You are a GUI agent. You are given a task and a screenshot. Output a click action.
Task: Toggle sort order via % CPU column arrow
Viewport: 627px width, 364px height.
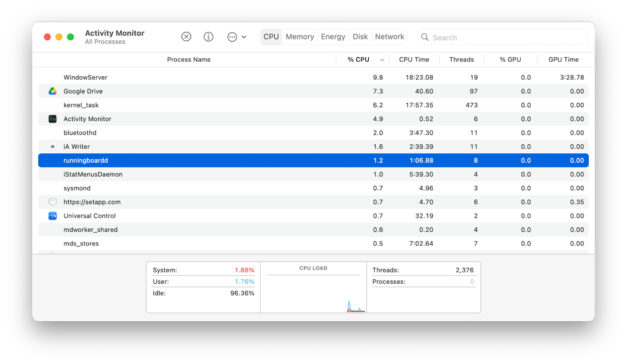(x=382, y=60)
